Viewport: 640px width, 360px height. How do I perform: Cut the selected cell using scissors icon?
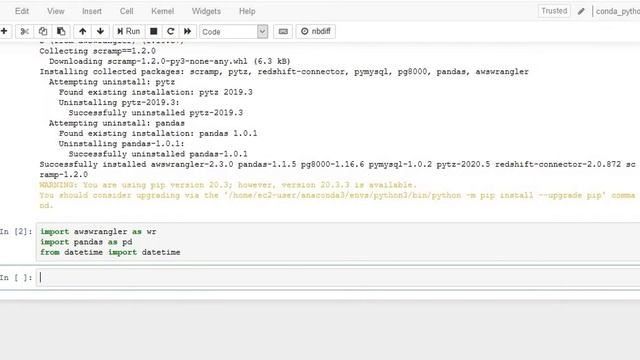(x=24, y=31)
